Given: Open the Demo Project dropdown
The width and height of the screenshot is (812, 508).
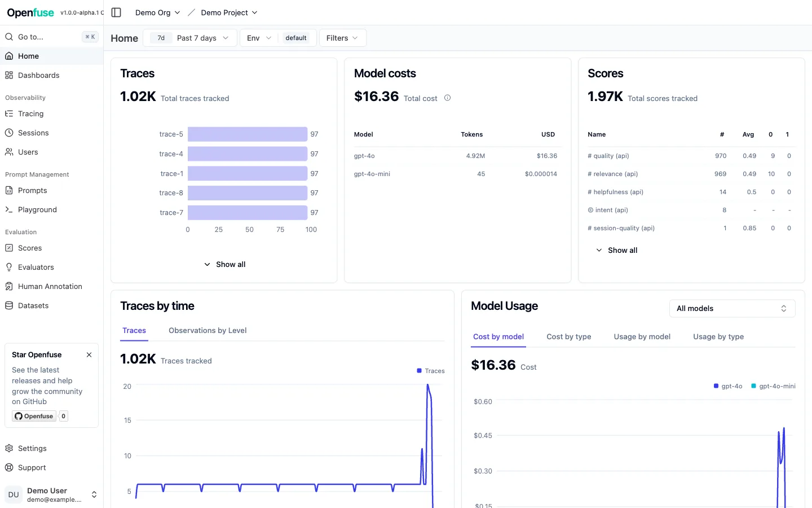Looking at the screenshot, I should 229,12.
